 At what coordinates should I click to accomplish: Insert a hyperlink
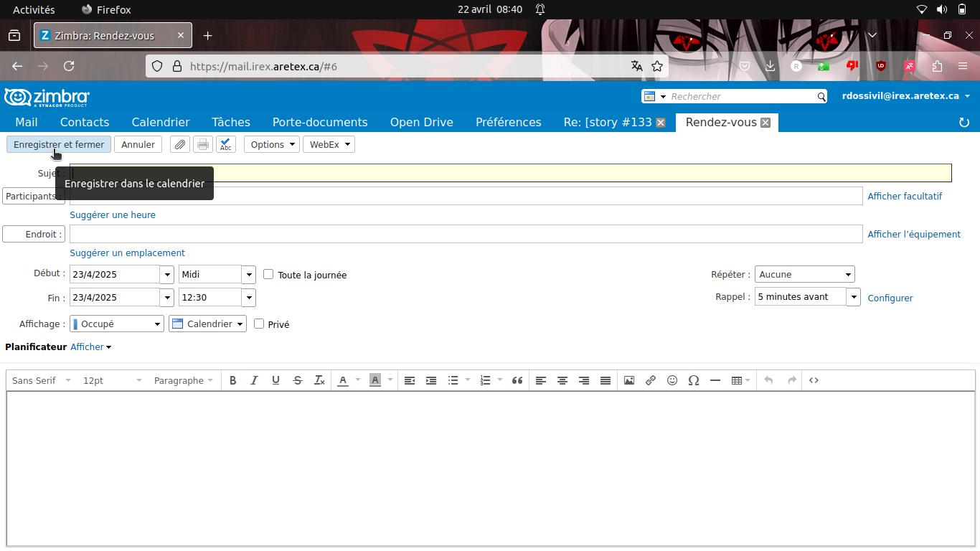click(651, 380)
